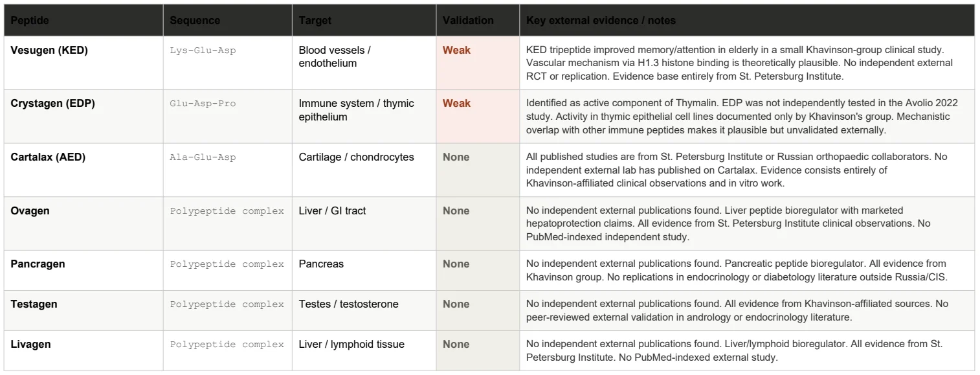This screenshot has height=375, width=980.
Task: Click the Weak validation badge for Crystagen
Action: 456,104
